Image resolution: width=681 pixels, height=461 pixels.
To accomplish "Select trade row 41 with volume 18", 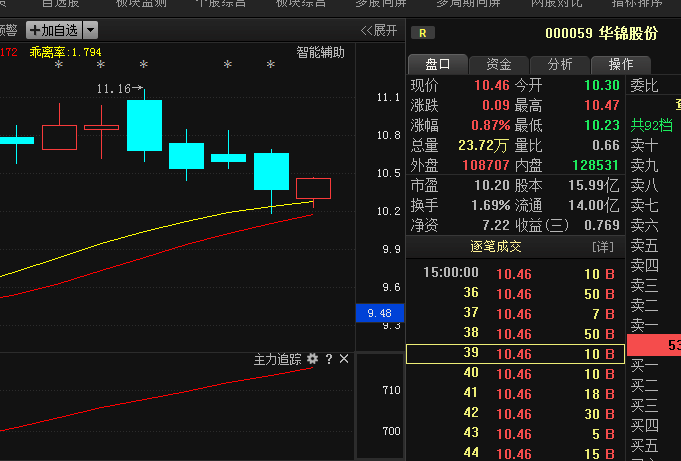I will pyautogui.click(x=515, y=394).
